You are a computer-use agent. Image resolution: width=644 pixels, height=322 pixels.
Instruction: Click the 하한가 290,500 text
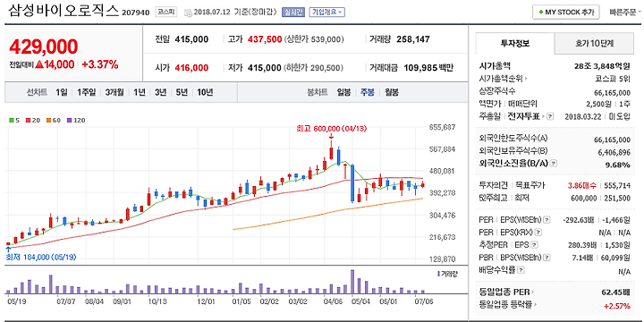[314, 68]
